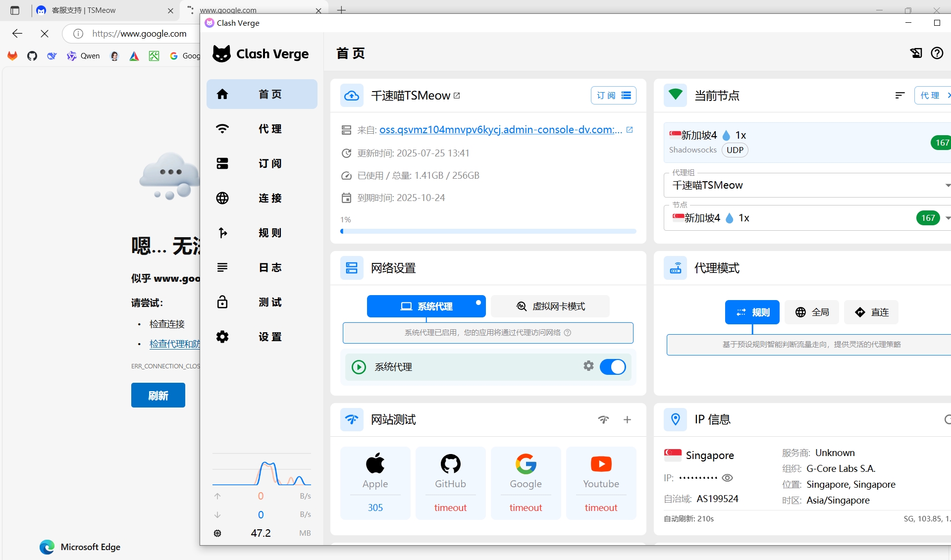Test the Youtube site card
951x560 pixels.
(x=601, y=483)
